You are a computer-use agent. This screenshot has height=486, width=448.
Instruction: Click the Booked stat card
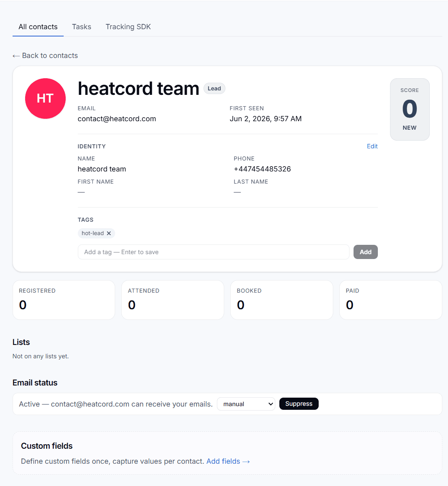pos(281,300)
